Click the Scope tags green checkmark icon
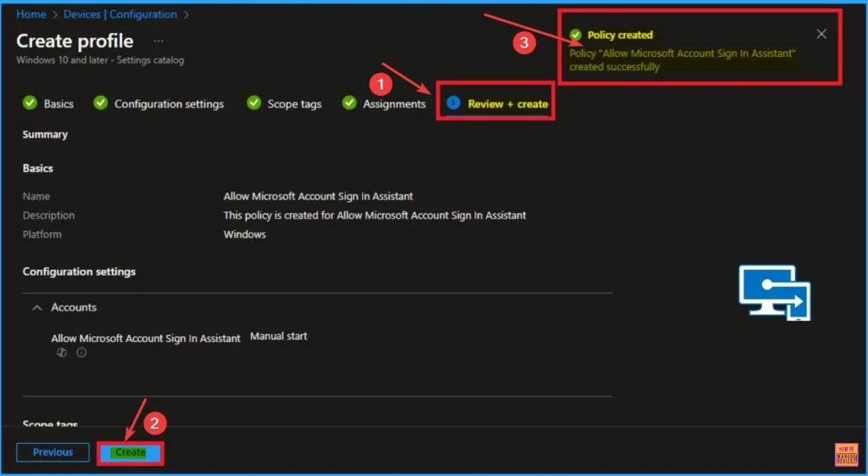The height and width of the screenshot is (476, 868). pos(253,103)
